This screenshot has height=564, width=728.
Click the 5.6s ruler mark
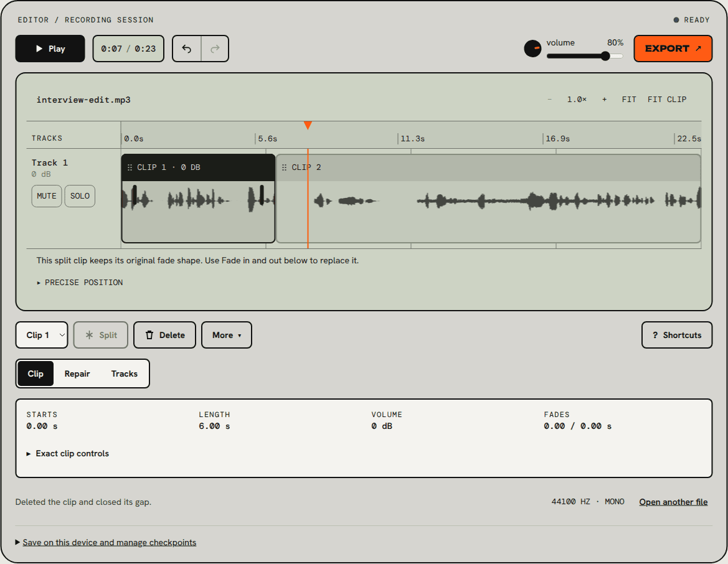(267, 138)
